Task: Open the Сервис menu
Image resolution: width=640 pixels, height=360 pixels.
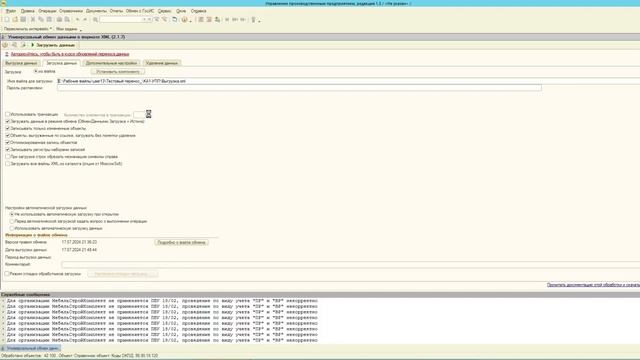Action: 164,11
